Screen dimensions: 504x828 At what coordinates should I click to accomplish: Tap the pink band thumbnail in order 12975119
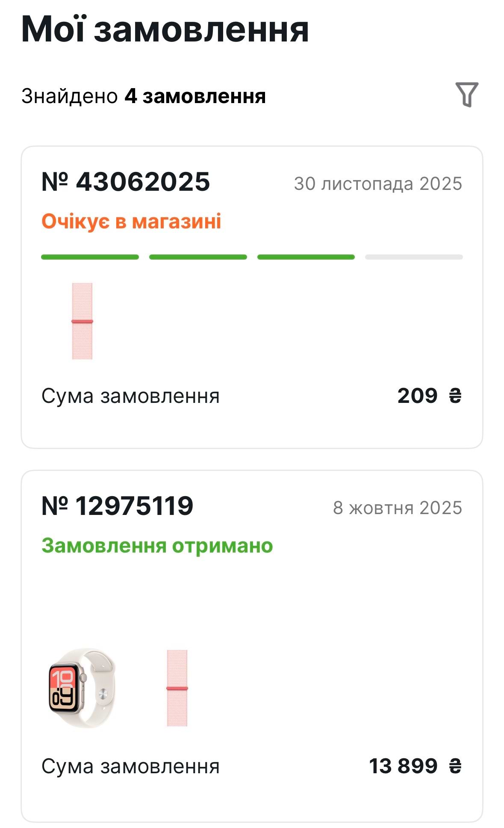[x=177, y=687]
